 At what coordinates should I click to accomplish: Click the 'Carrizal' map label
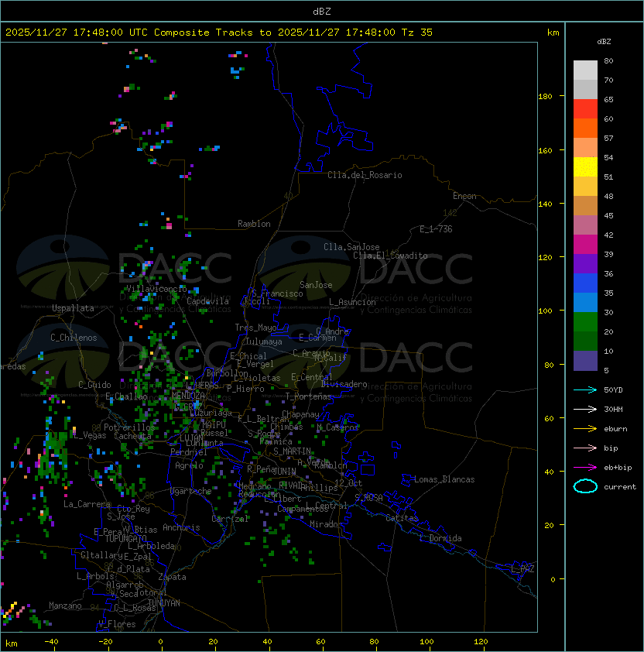point(230,519)
